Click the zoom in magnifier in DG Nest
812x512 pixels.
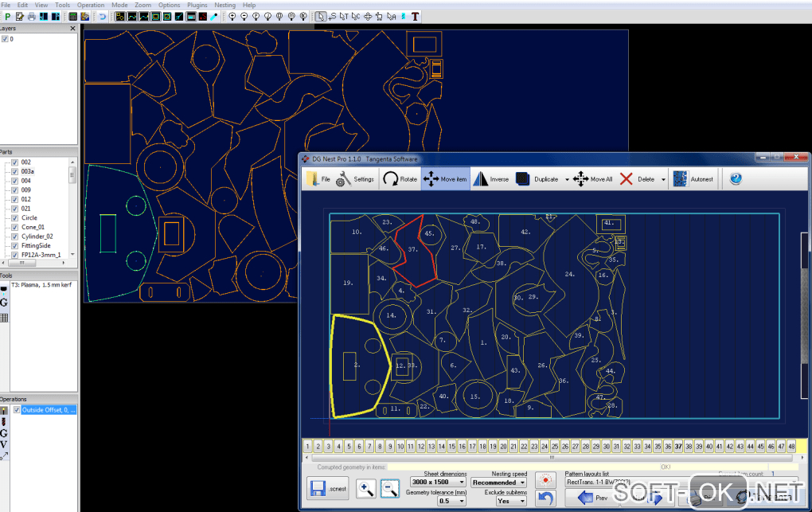365,489
